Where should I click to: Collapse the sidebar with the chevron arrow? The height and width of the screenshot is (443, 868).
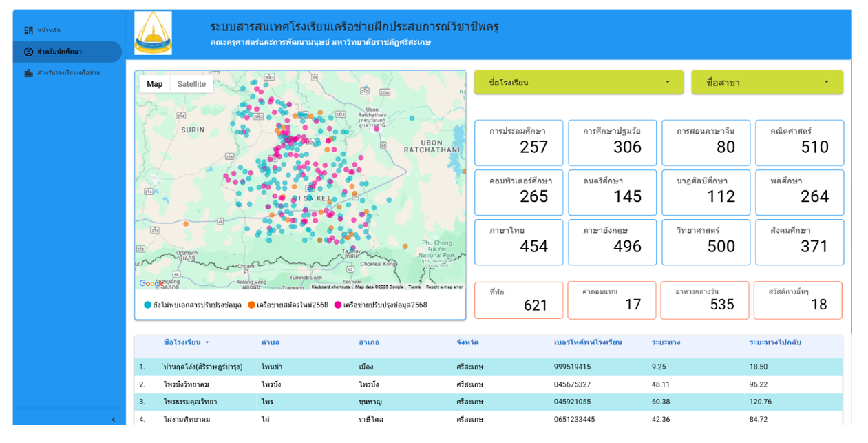point(114,420)
